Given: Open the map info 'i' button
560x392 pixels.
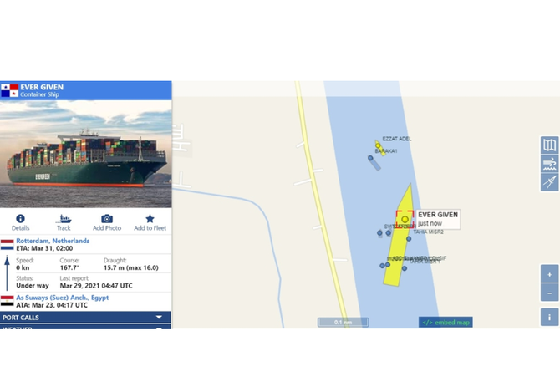Looking at the screenshot, I should 550,317.
